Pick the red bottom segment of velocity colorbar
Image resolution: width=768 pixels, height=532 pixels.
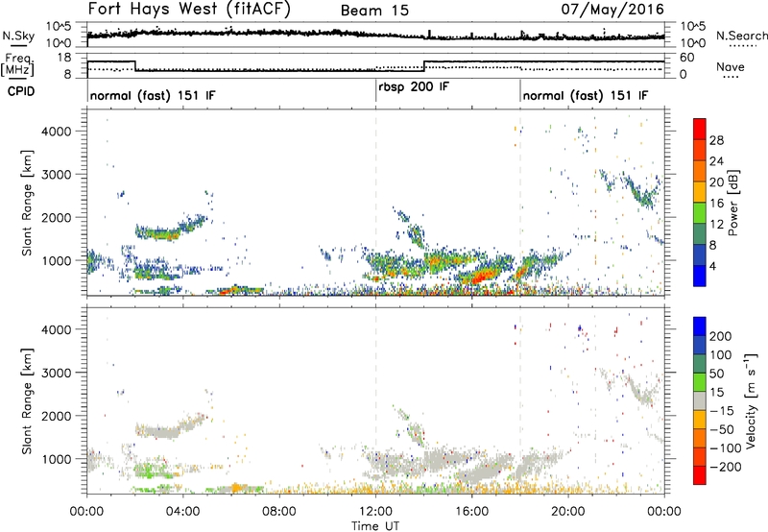700,474
